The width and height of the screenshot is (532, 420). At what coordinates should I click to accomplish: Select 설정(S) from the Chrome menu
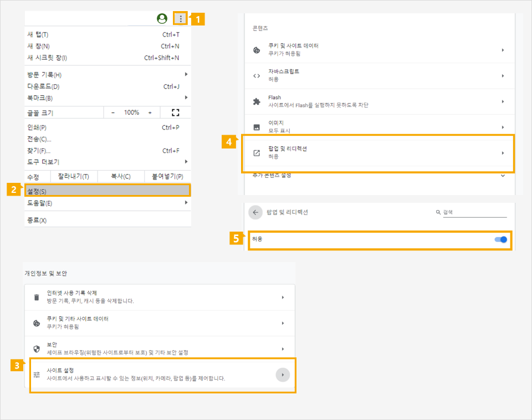coord(108,191)
